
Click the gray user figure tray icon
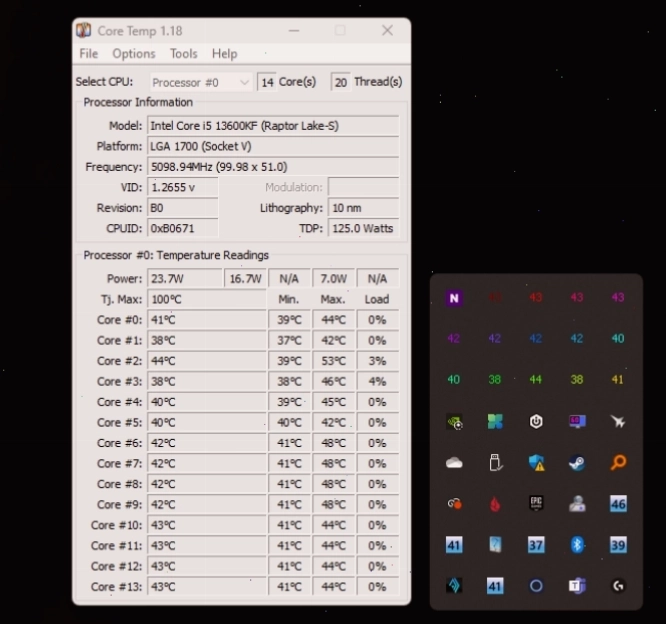(577, 504)
